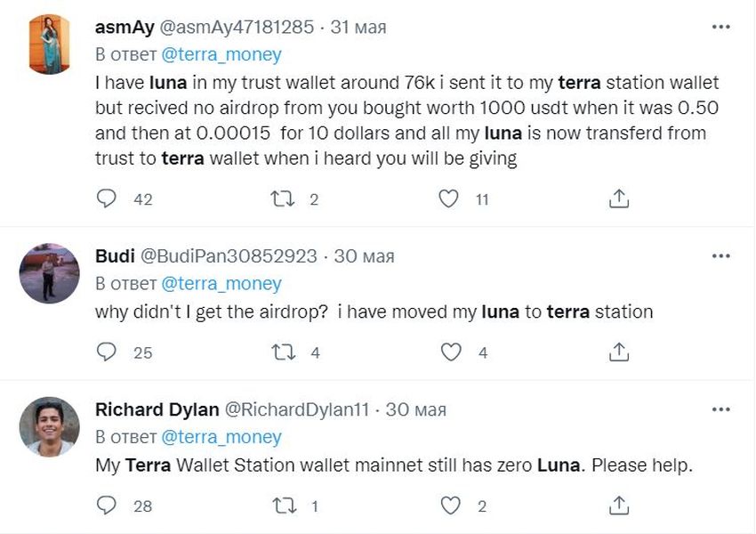The width and height of the screenshot is (756, 534).
Task: Like Budi's tweet
Action: [452, 352]
